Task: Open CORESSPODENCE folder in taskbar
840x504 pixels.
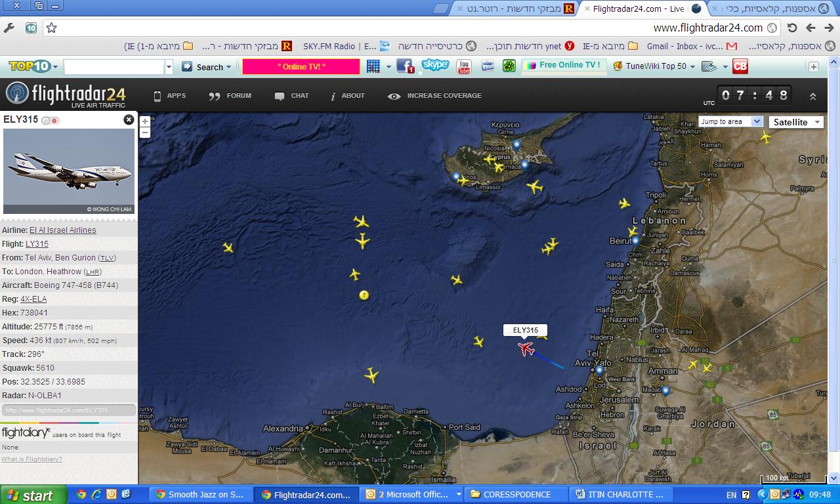Action: coord(517,495)
